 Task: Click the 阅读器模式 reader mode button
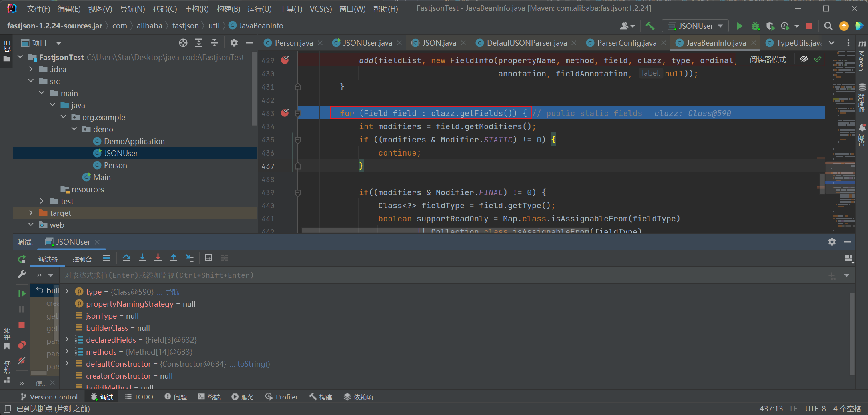click(x=768, y=60)
